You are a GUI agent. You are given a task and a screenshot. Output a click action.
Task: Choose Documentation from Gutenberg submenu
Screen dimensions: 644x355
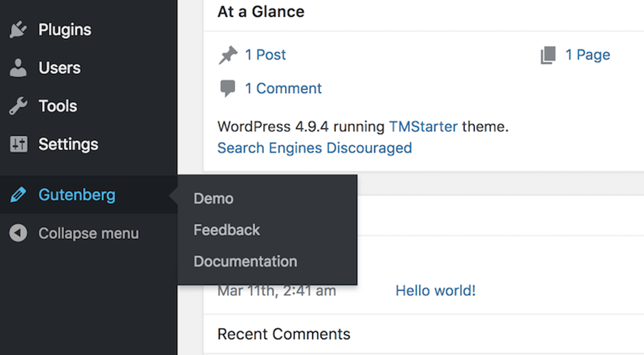[x=245, y=261]
